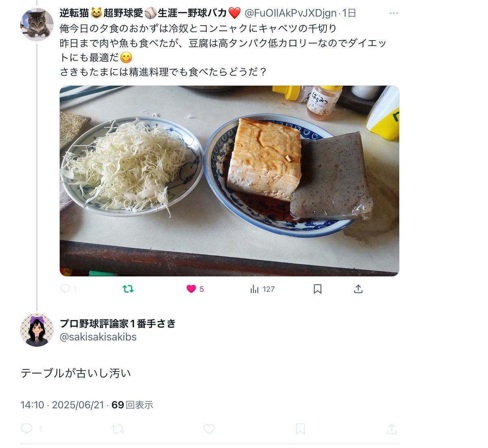Image resolution: width=488 pixels, height=448 pixels.
Task: View analytics icon showing 127 views
Action: coord(255,289)
